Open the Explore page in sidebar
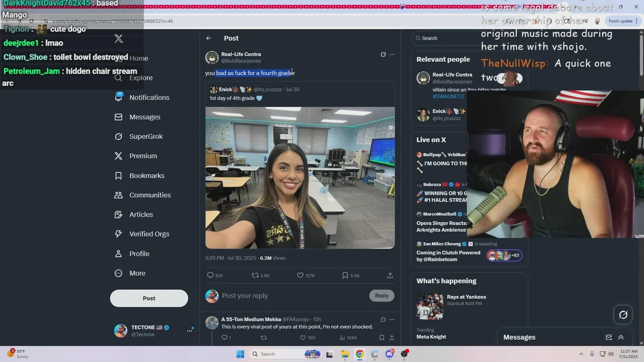644x362 pixels. pos(134,78)
